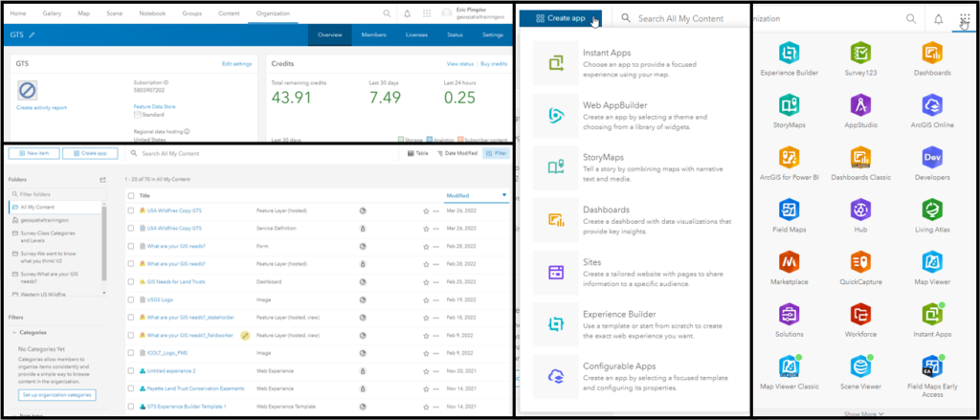The image size is (980, 420).
Task: Check the Payette Land Trust Conservation Easements row
Action: [130, 388]
